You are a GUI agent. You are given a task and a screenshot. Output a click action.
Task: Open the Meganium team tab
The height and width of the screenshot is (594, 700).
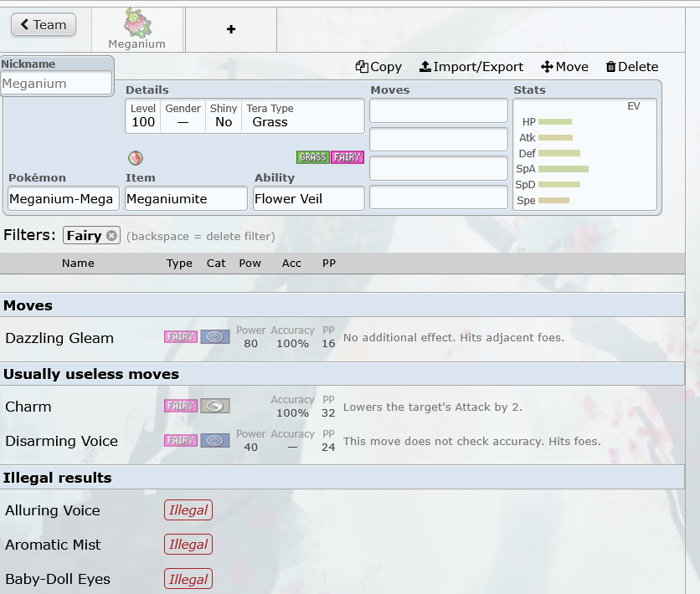point(137,29)
